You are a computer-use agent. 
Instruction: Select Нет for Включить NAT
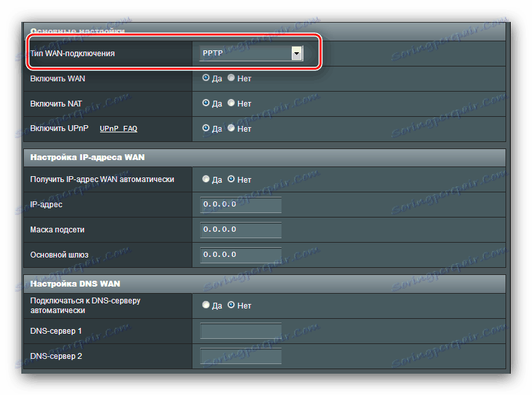pos(231,103)
